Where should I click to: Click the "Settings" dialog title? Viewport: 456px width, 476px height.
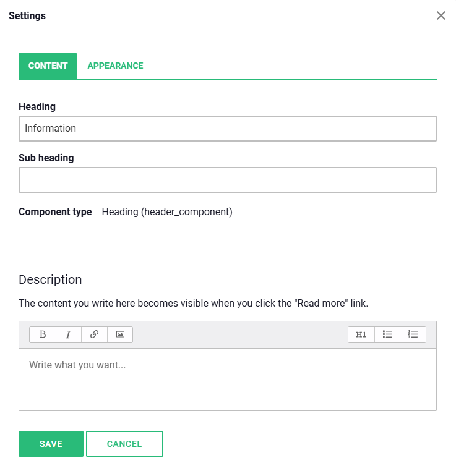click(x=27, y=15)
